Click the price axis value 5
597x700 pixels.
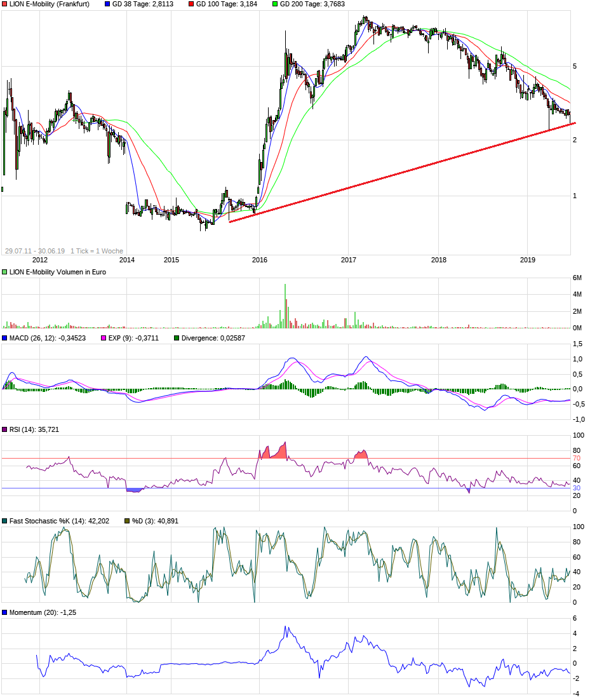pos(575,66)
